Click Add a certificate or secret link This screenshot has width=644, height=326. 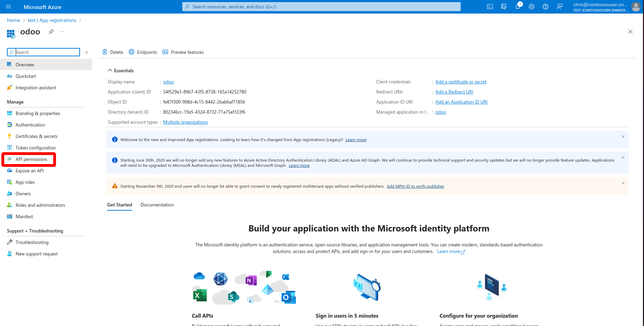[x=461, y=82]
